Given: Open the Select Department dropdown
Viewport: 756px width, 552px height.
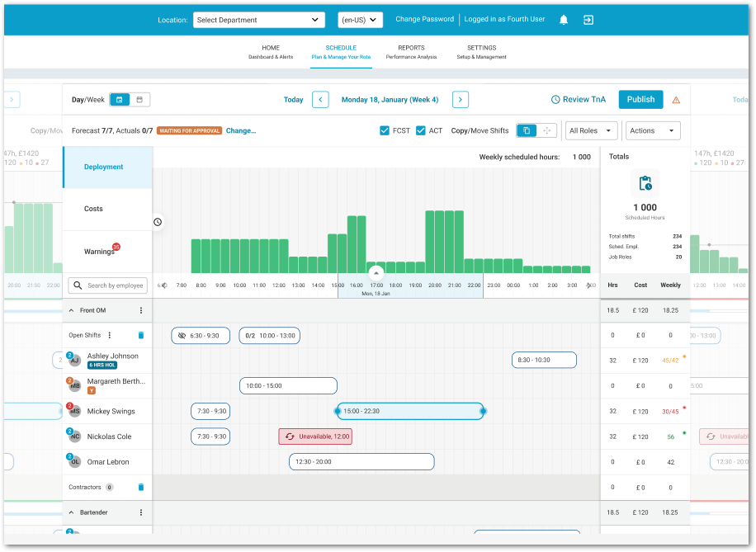Looking at the screenshot, I should tap(259, 20).
